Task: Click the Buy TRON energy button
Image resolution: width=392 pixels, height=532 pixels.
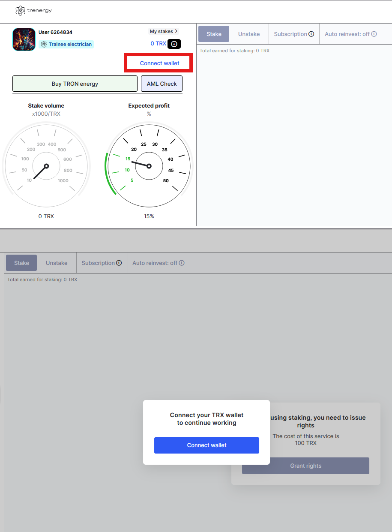Action: [75, 84]
